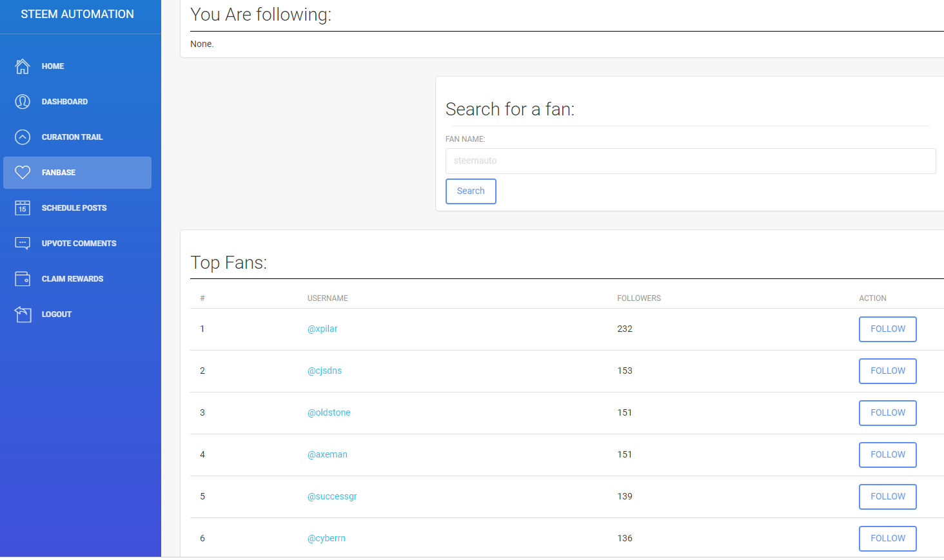Viewport: 944px width, 560px height.
Task: View the @successgr profile link
Action: [332, 497]
